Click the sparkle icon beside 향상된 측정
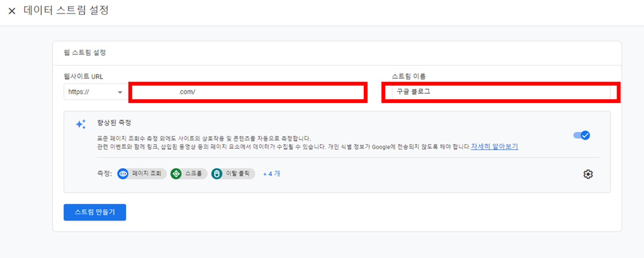Screen dimensions: 644x258 [81, 124]
